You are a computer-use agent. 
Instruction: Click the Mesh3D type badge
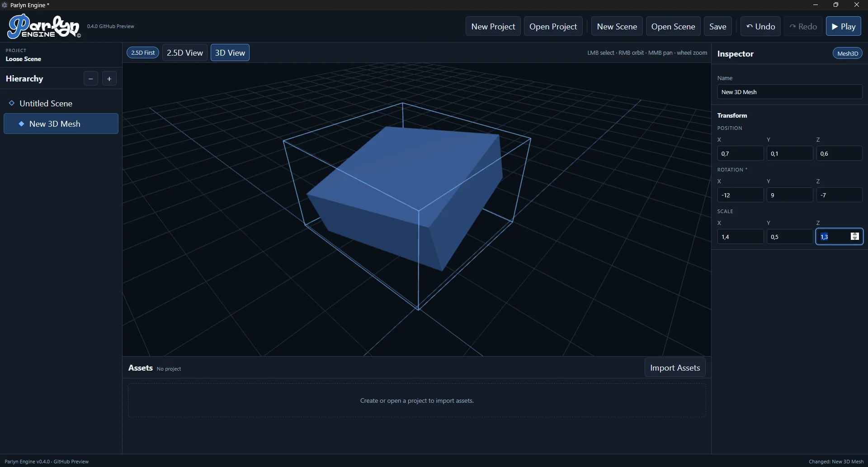[848, 53]
